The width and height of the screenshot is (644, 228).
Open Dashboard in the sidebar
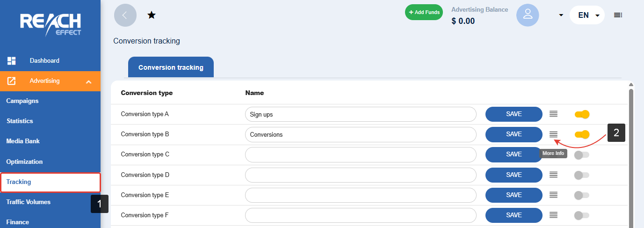coord(44,60)
